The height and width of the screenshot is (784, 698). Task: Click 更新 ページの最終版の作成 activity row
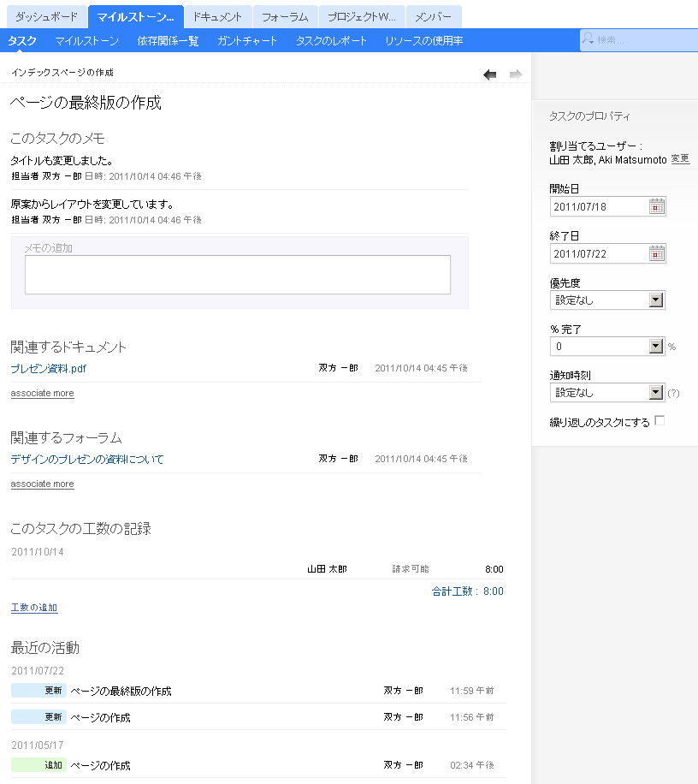coord(257,691)
